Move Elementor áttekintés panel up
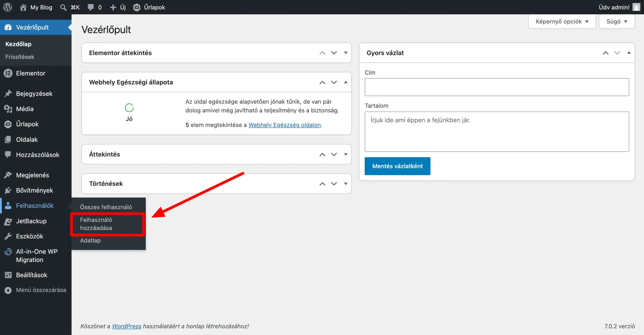This screenshot has width=644, height=335. (323, 53)
